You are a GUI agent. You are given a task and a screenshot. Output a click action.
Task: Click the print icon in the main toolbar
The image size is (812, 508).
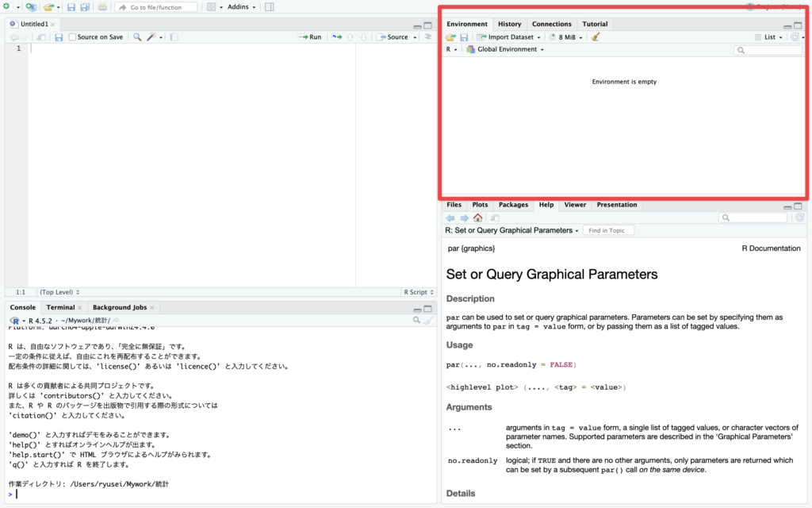point(102,7)
